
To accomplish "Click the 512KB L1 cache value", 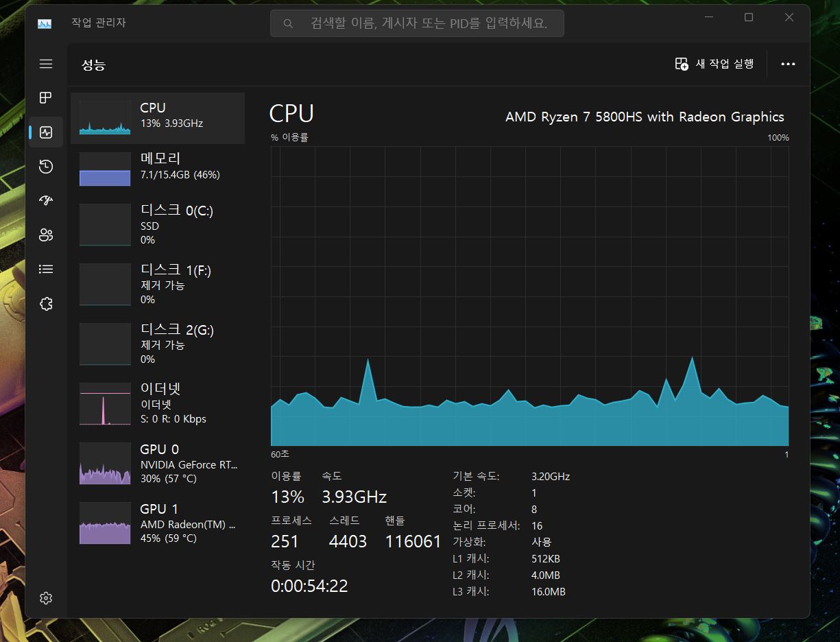I will [546, 558].
